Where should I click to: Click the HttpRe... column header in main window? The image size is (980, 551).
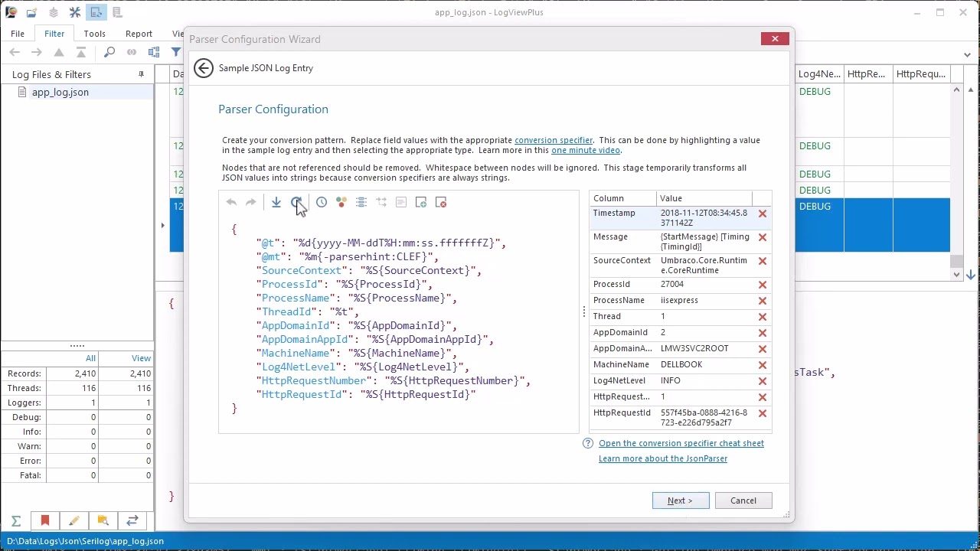pyautogui.click(x=868, y=74)
